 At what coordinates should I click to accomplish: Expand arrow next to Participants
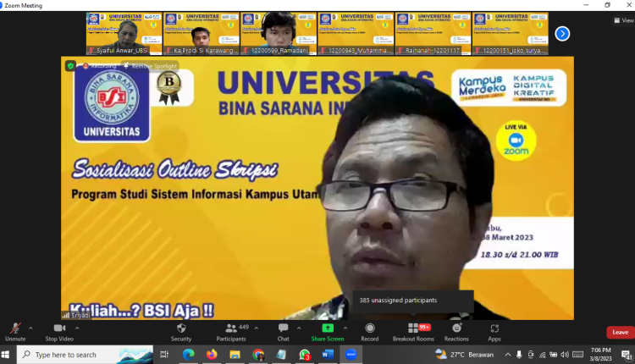[x=257, y=328]
